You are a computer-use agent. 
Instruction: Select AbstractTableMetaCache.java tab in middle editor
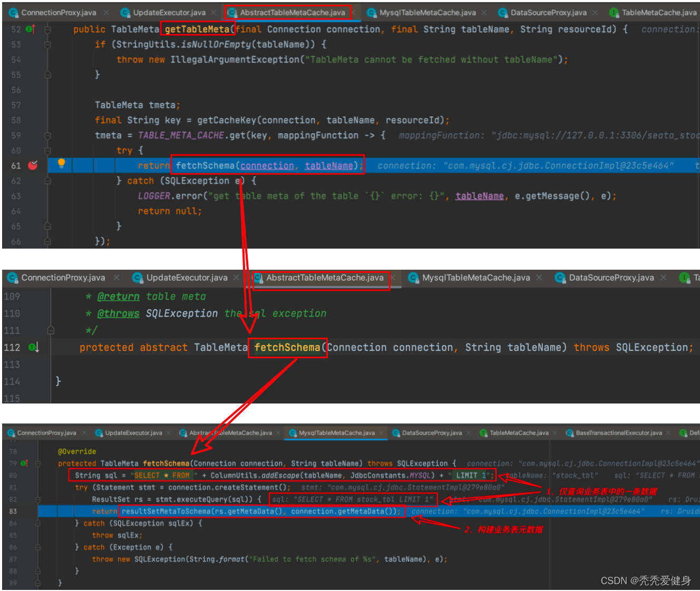pos(325,278)
